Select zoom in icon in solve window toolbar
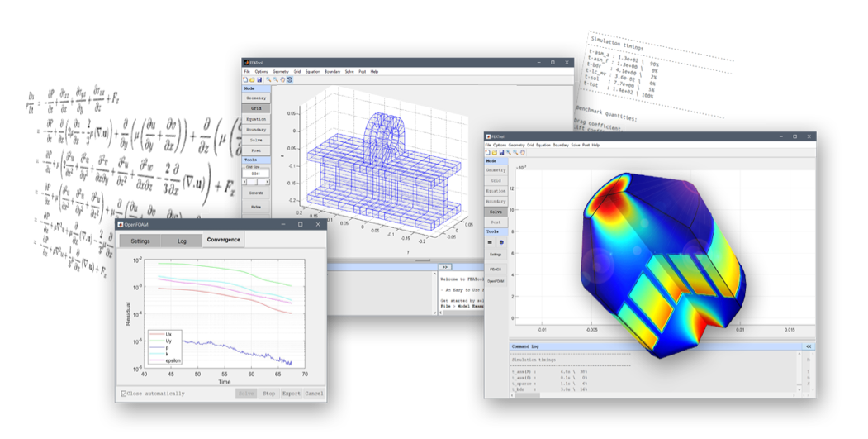 click(x=509, y=152)
